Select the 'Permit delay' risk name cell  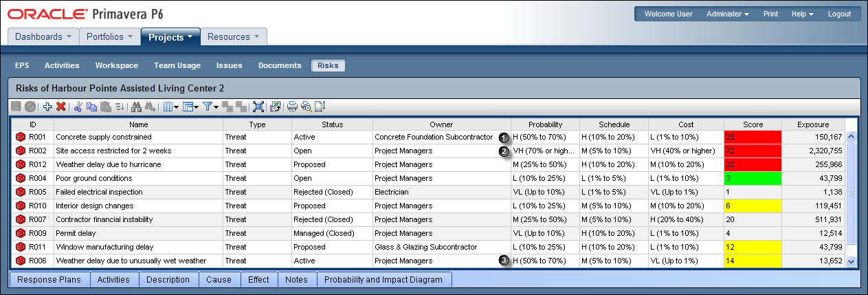point(138,233)
